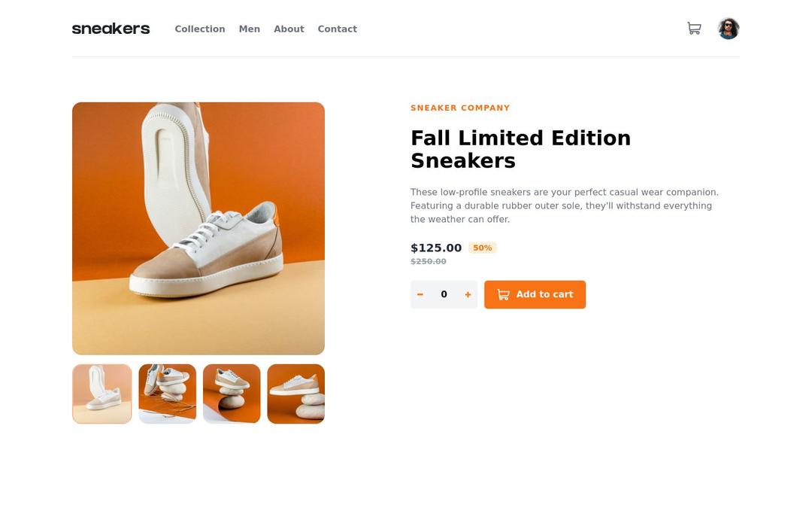Screen dimensions: 812x508
Task: Click the sneakers logo
Action: 111,29
